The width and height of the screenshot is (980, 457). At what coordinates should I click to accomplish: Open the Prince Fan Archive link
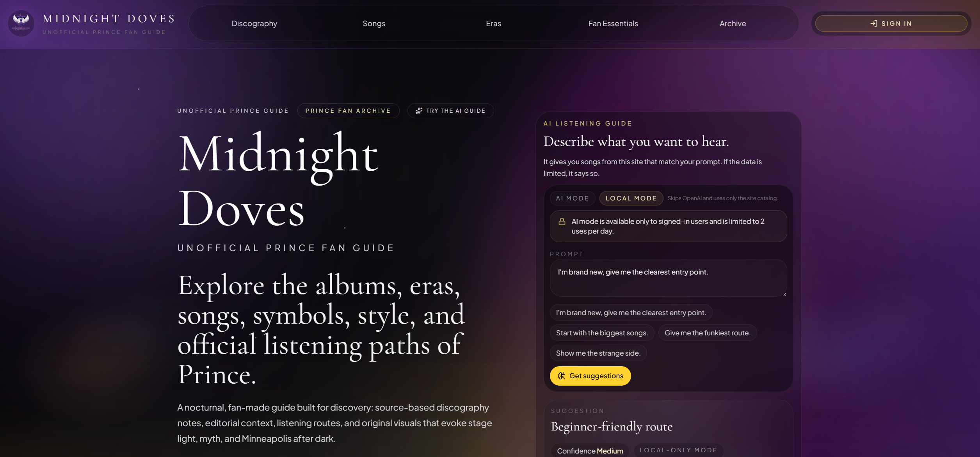tap(348, 110)
